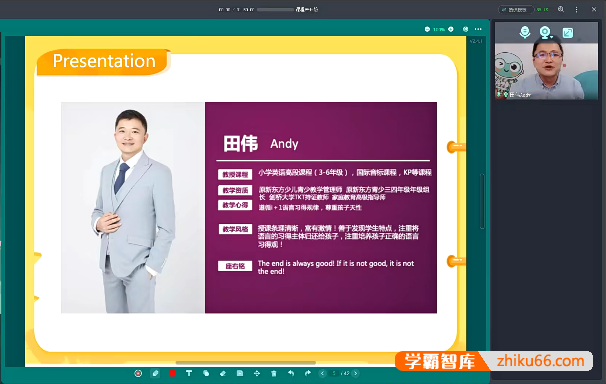Image resolution: width=606 pixels, height=384 pixels.
Task: Undo the last whiteboard stroke
Action: [291, 373]
